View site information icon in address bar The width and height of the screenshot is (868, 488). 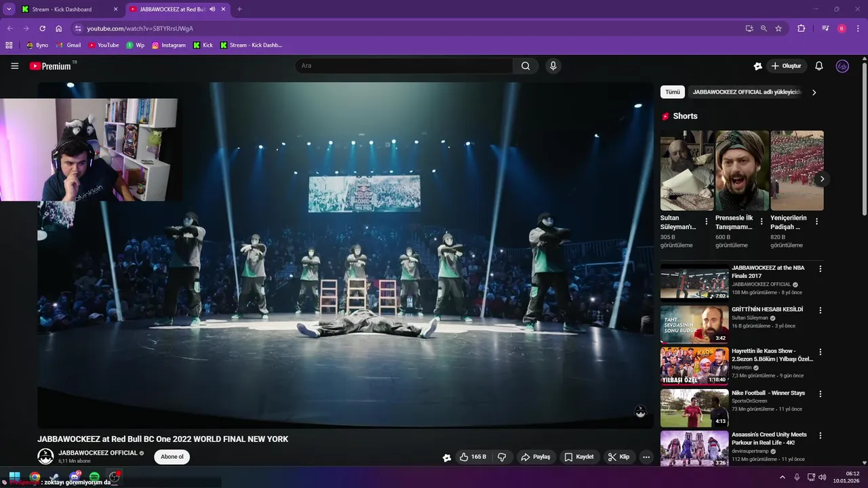[78, 28]
